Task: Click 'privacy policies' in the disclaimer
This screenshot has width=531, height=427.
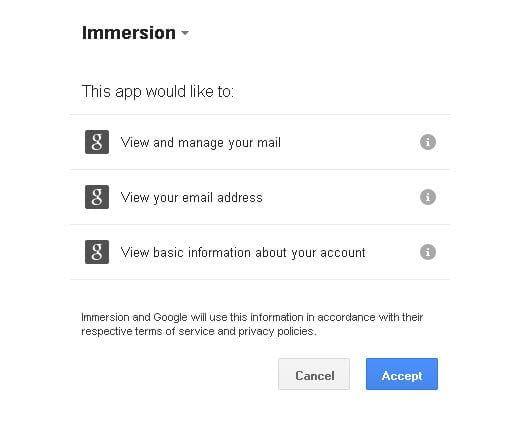Action: 276,331
